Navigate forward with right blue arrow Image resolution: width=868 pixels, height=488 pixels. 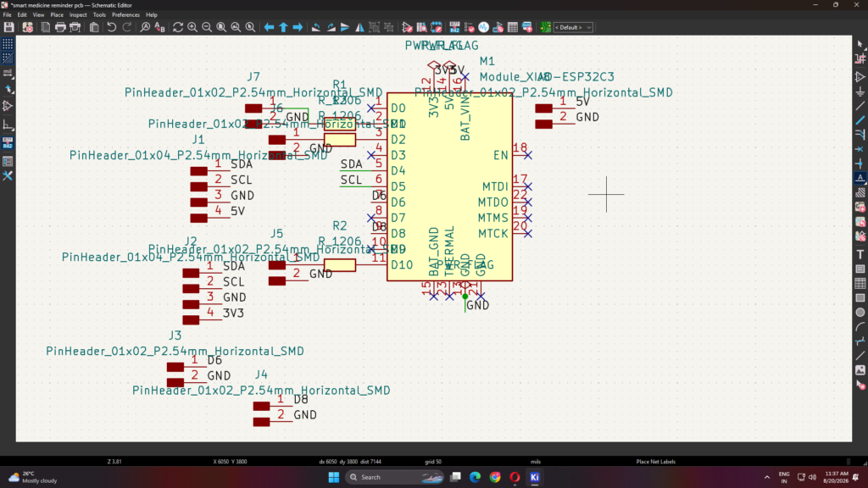click(x=298, y=27)
